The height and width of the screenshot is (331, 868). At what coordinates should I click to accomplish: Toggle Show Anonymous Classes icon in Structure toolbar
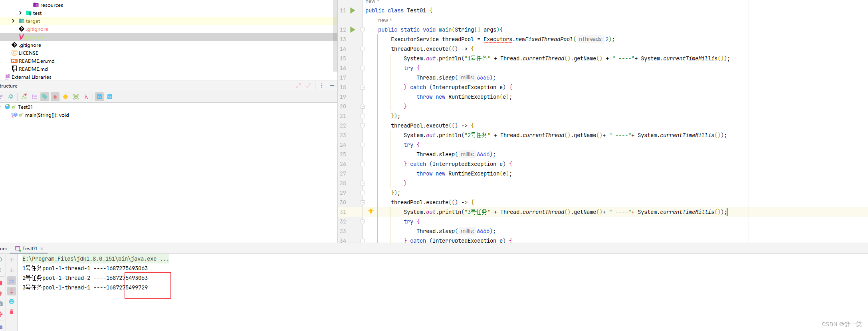pos(76,97)
